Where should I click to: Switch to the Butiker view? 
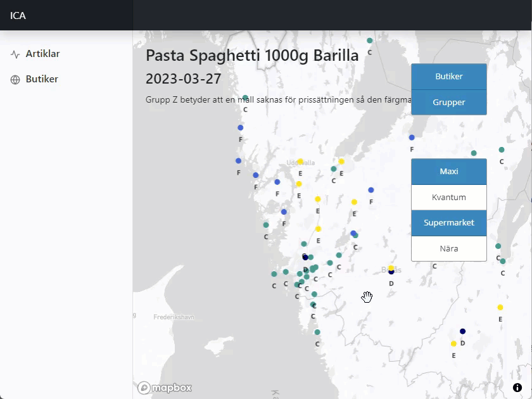click(448, 76)
